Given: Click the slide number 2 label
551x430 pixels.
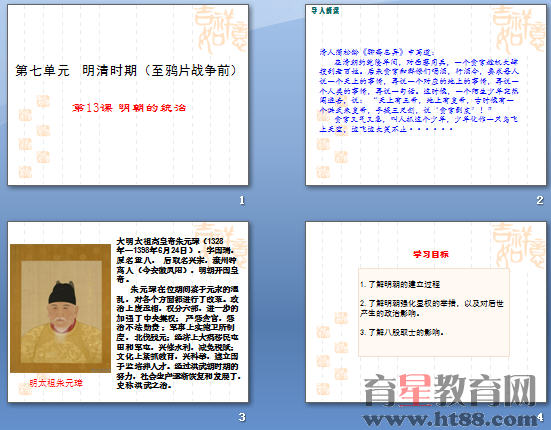Looking at the screenshot, I should [x=540, y=200].
